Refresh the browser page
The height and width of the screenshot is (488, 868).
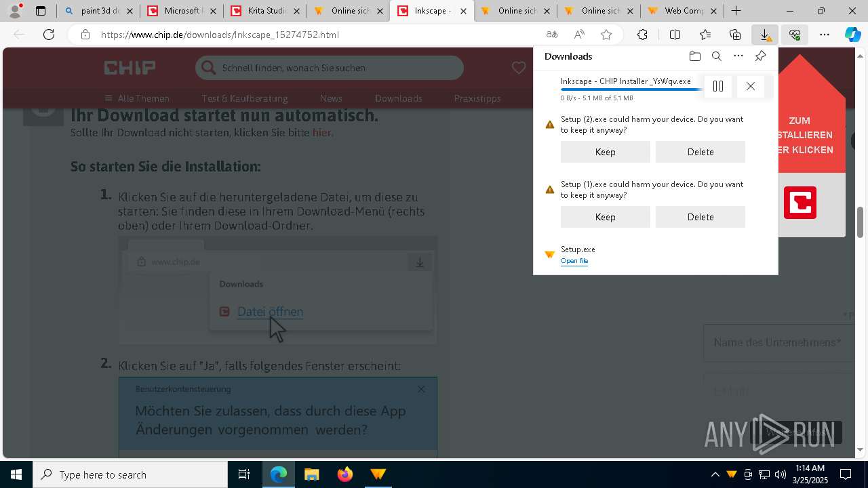(x=49, y=35)
